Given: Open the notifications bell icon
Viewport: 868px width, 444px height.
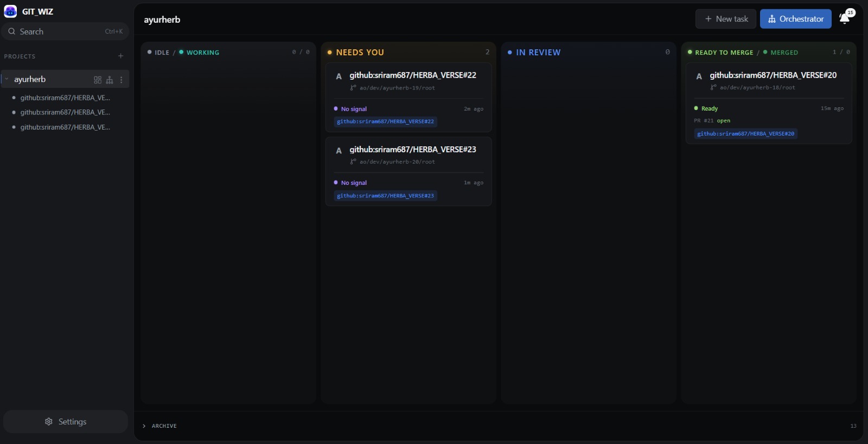Looking at the screenshot, I should click(845, 19).
